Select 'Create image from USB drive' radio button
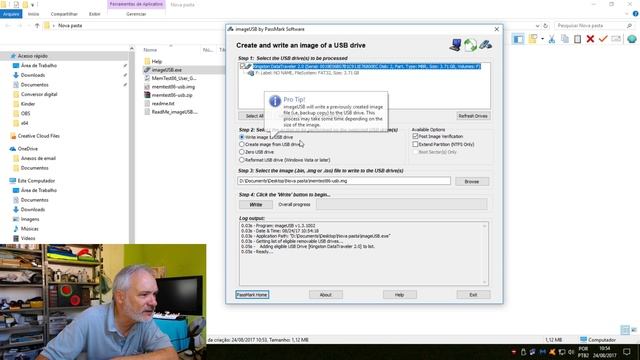Viewport: 640px width, 360px height. (242, 144)
